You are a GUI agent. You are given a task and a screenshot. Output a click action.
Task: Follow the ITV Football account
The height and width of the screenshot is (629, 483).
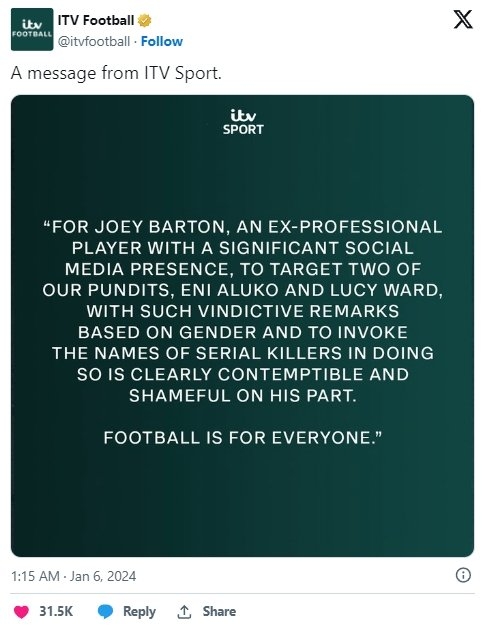[x=162, y=41]
